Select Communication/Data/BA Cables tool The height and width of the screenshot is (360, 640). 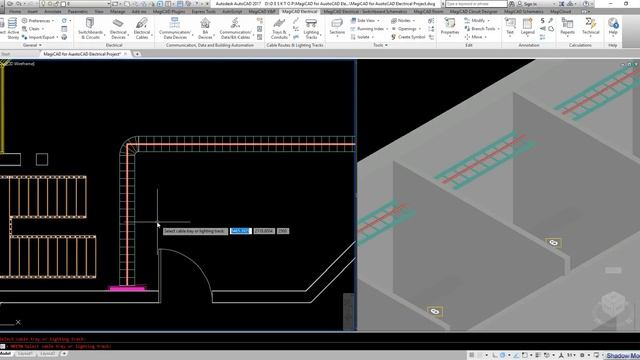pos(236,28)
